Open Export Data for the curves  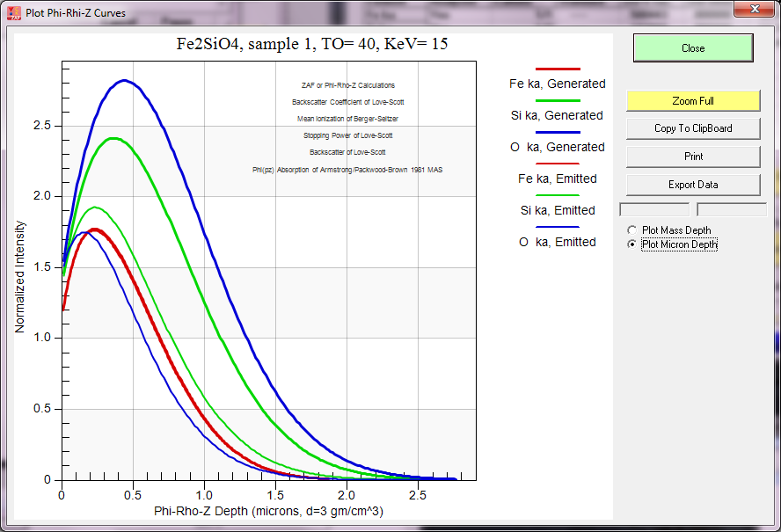tap(693, 185)
